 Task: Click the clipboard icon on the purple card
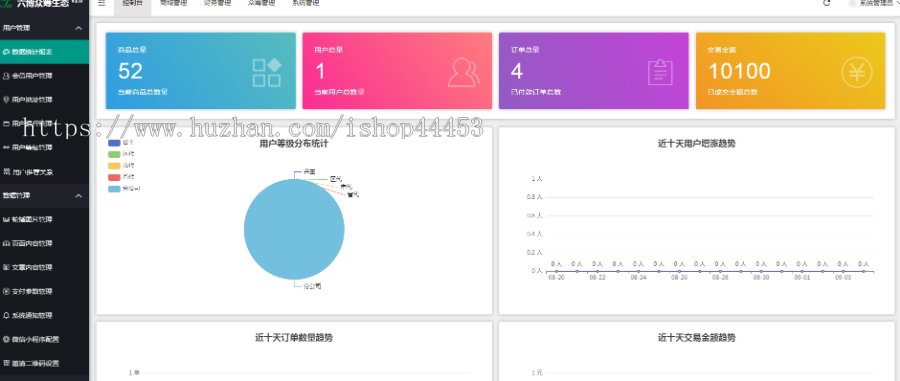(x=660, y=72)
